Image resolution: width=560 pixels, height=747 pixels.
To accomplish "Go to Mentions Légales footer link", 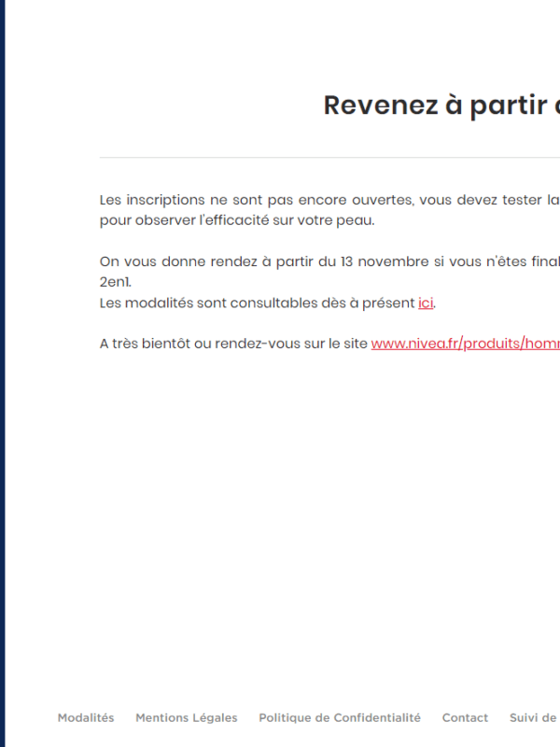I will 187,718.
